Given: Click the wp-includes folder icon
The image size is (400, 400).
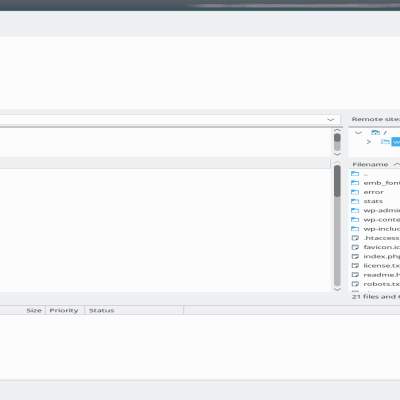Looking at the screenshot, I should [x=355, y=229].
